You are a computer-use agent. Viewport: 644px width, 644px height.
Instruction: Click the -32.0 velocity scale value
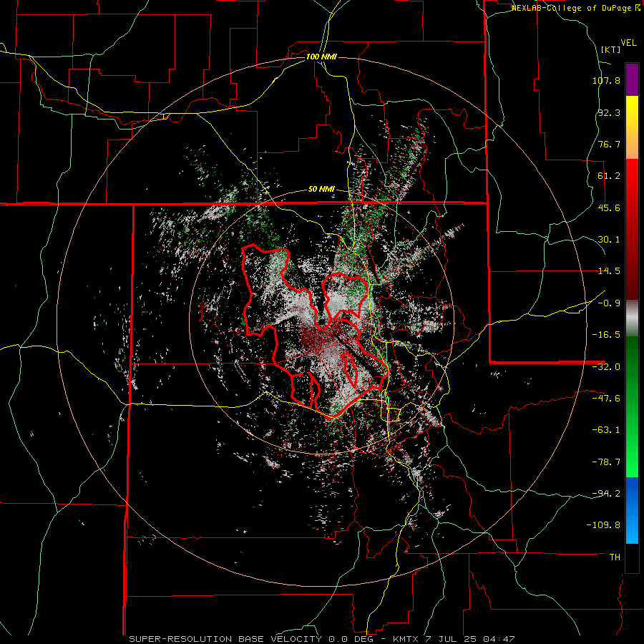(606, 367)
